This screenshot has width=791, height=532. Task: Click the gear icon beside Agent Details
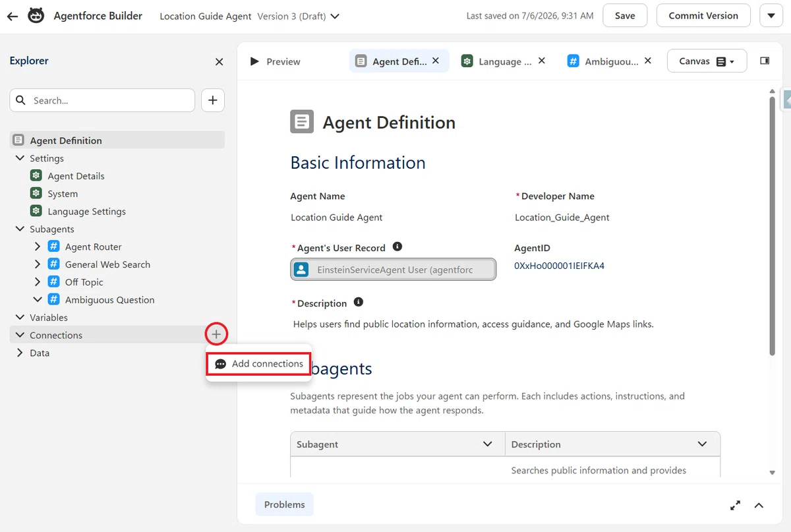pos(36,176)
